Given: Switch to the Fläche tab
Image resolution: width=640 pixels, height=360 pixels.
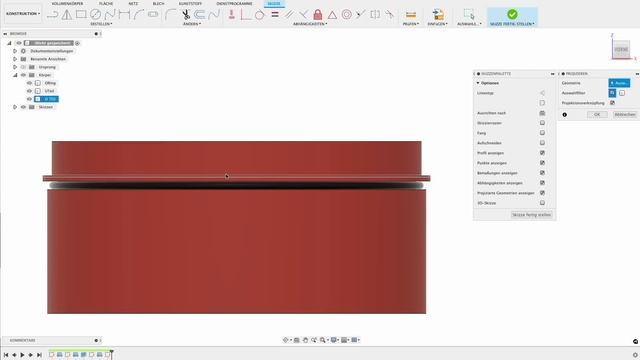Looking at the screenshot, I should click(106, 4).
